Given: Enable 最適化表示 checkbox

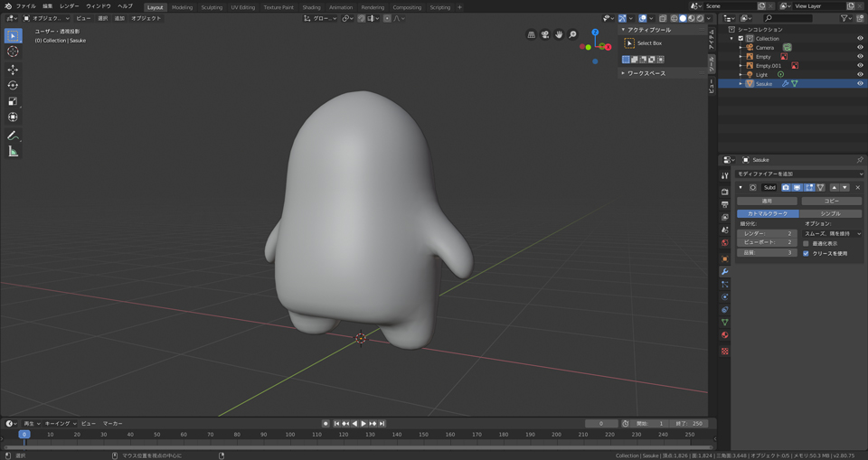Looking at the screenshot, I should (x=806, y=244).
